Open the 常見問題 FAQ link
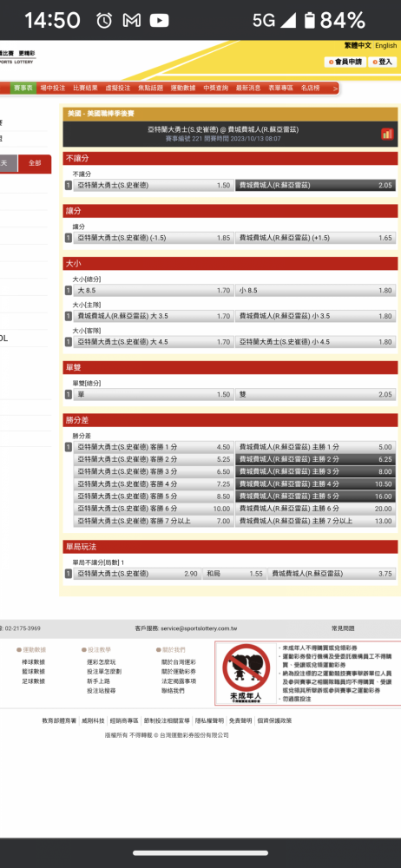 pyautogui.click(x=343, y=628)
